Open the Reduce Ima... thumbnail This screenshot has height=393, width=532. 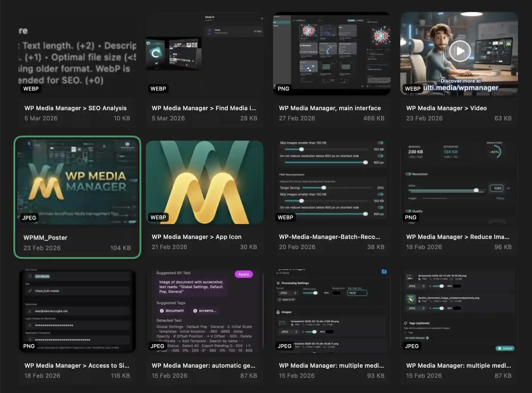(459, 182)
